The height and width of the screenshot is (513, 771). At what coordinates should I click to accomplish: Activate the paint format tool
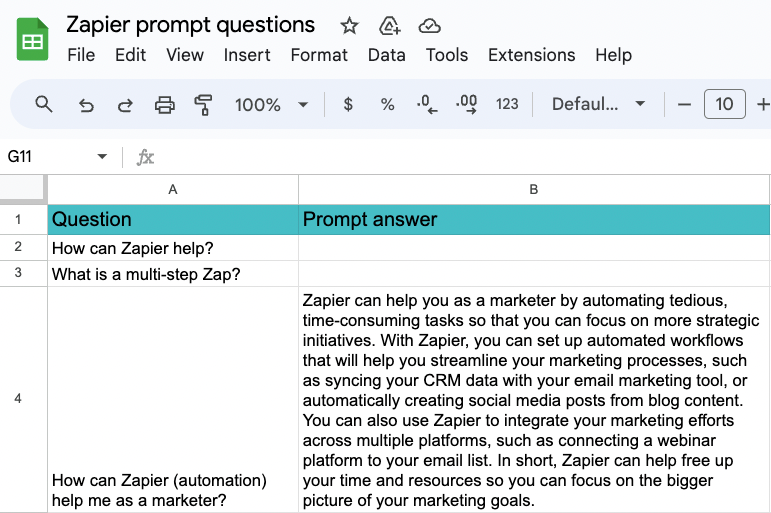coord(203,105)
